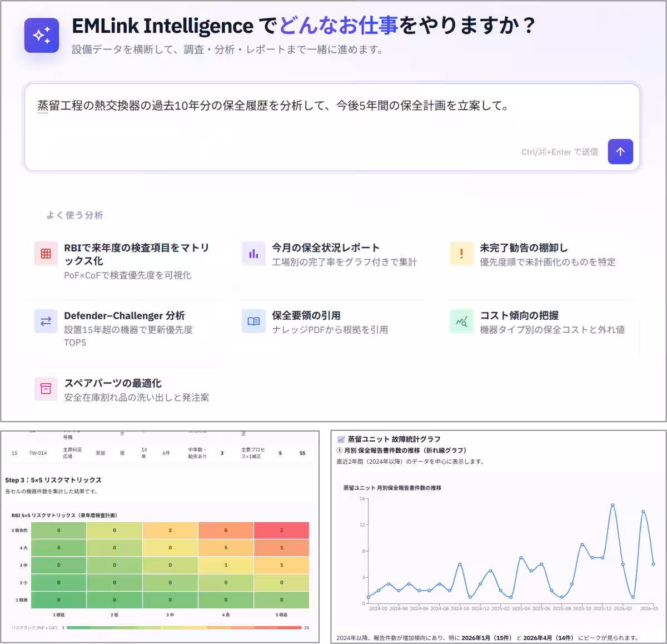Screen dimensions: 667x644
Task: Click the swap arrows icon for Defender–Challenger 分析
Action: point(46,321)
